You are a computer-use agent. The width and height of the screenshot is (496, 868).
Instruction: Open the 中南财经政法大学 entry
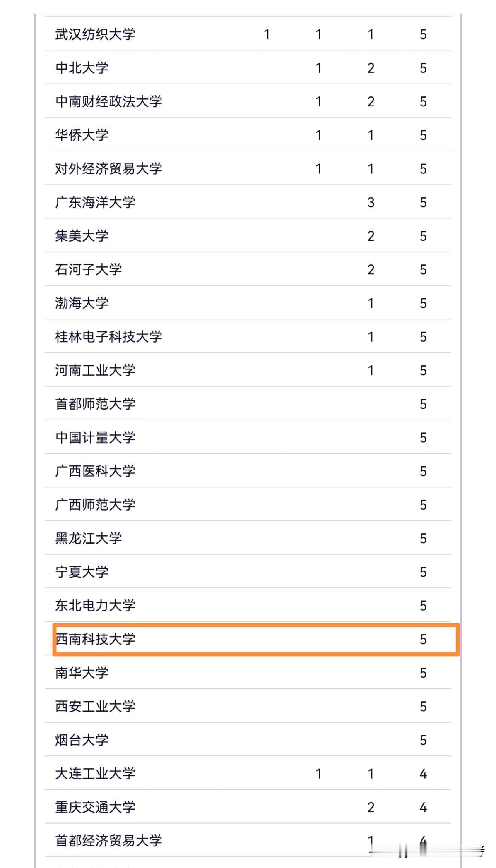click(x=108, y=101)
